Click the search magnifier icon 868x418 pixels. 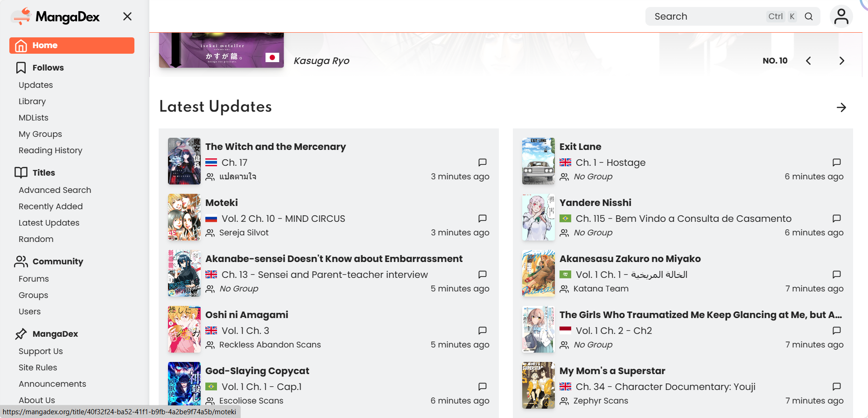(x=809, y=16)
